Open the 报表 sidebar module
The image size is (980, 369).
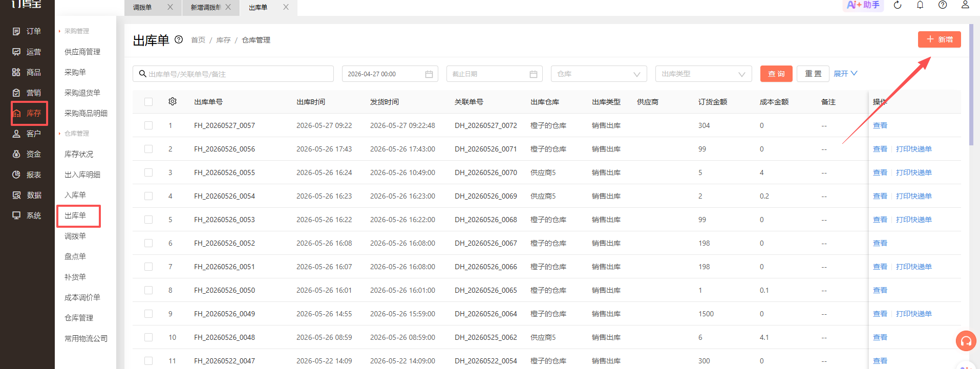27,175
